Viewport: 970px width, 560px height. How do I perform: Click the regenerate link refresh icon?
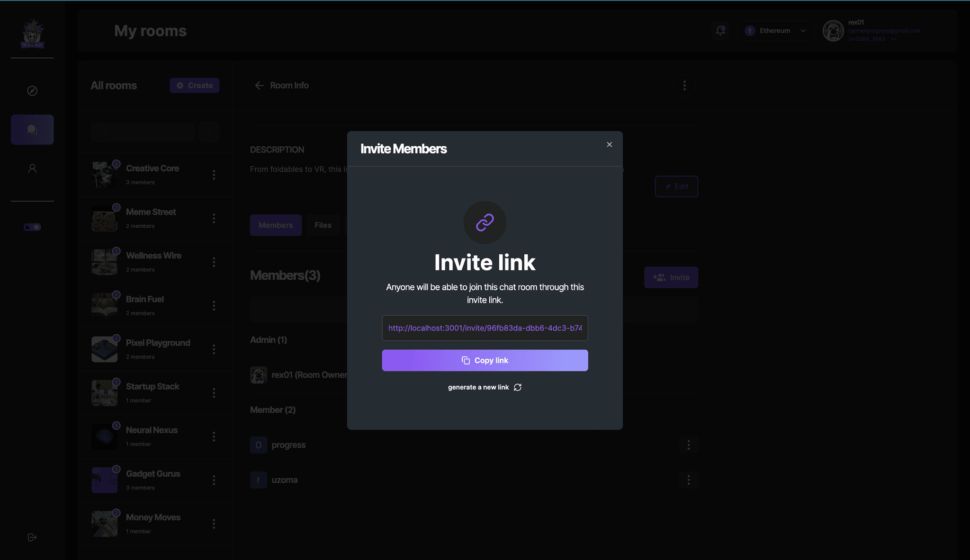(x=518, y=387)
